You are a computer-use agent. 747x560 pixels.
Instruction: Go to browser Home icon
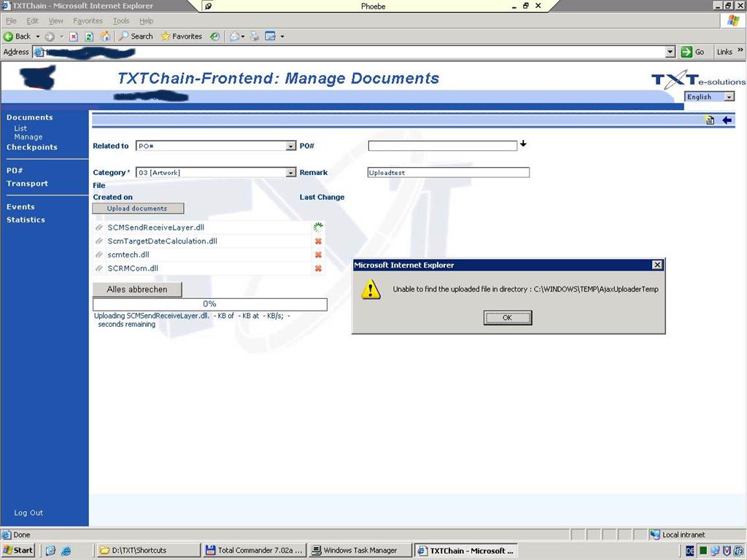click(x=105, y=36)
